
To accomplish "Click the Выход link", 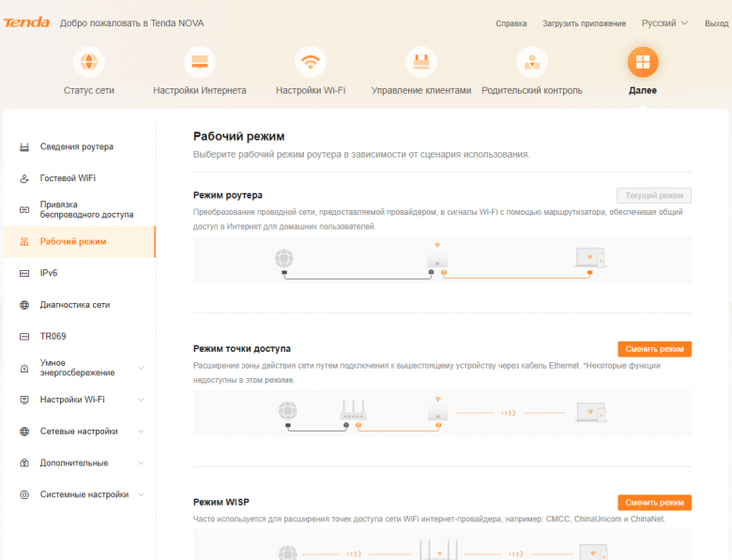I will [717, 23].
